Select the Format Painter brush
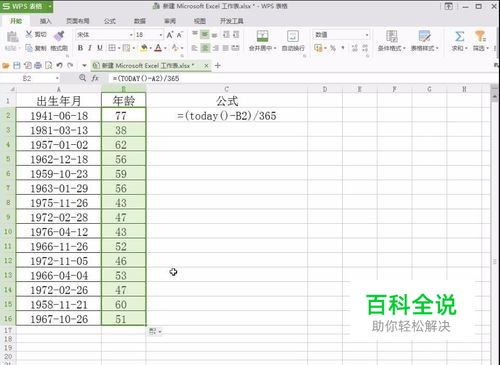Screen dimensions: 500x365 tap(59, 36)
